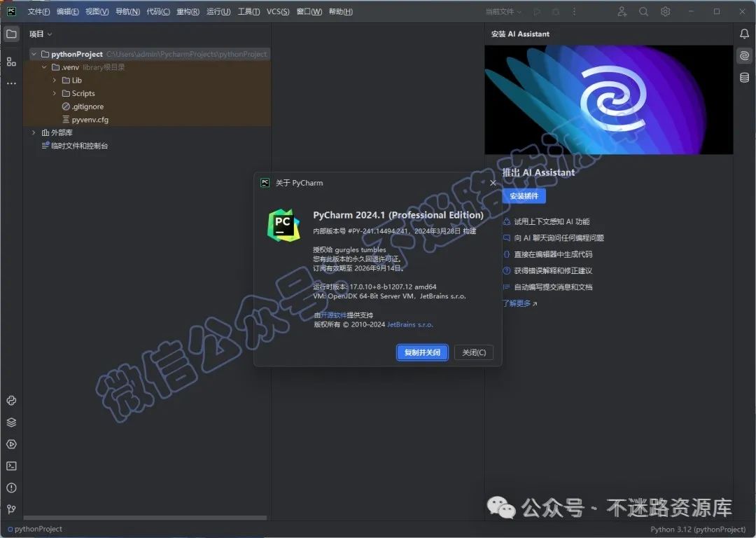This screenshot has height=538, width=756.
Task: Select the .gitignore file
Action: coord(83,106)
